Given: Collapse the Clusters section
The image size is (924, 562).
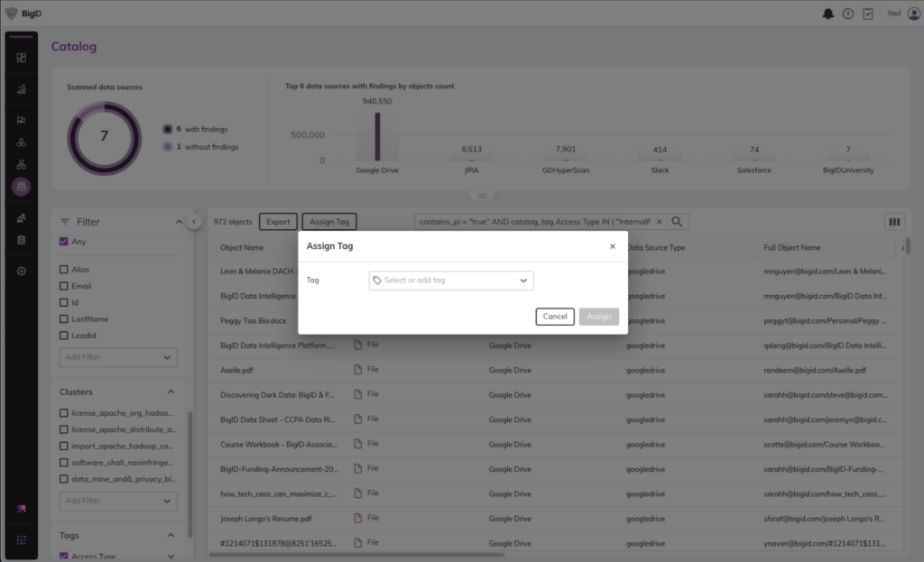Looking at the screenshot, I should click(x=171, y=392).
